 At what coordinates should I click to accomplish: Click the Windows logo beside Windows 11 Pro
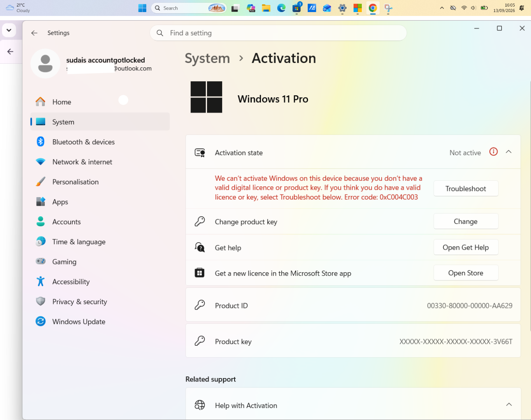(x=206, y=97)
